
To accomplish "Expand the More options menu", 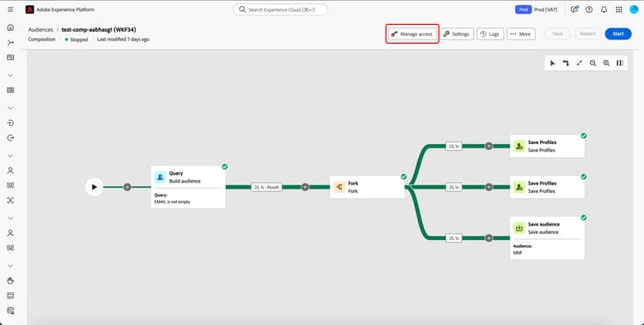I will pos(521,34).
